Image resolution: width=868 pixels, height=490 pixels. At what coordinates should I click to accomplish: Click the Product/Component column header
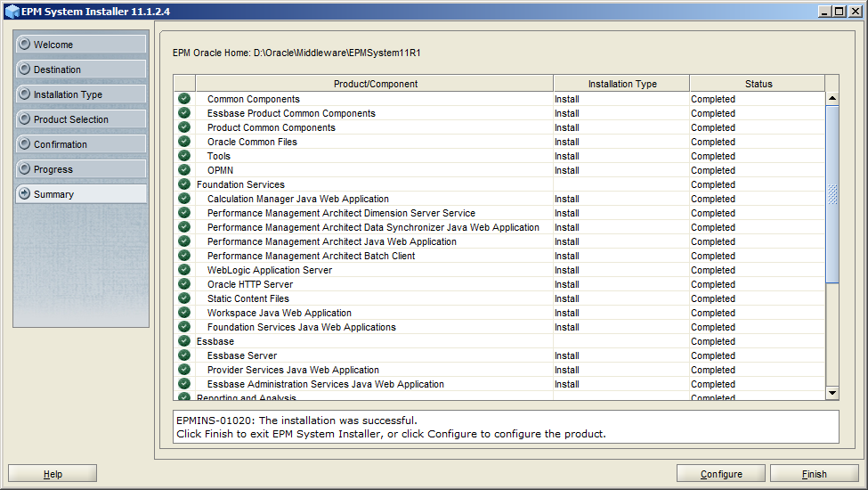[x=375, y=84]
